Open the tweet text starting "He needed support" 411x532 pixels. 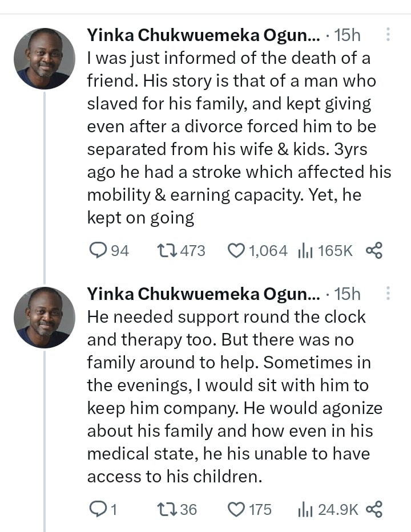234,396
